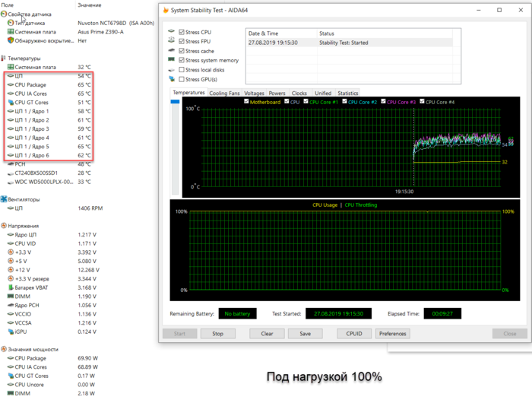Screen dimensions: 532x403
Task: Open the Preferences button
Action: tap(393, 333)
